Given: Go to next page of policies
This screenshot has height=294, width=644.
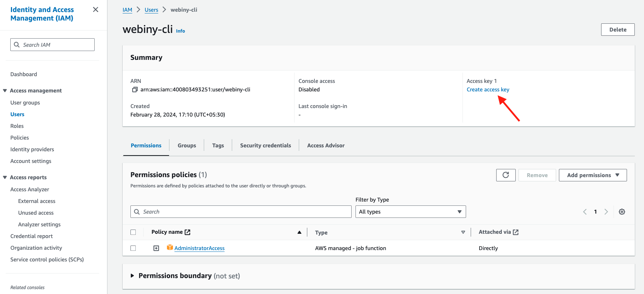Looking at the screenshot, I should coord(606,212).
